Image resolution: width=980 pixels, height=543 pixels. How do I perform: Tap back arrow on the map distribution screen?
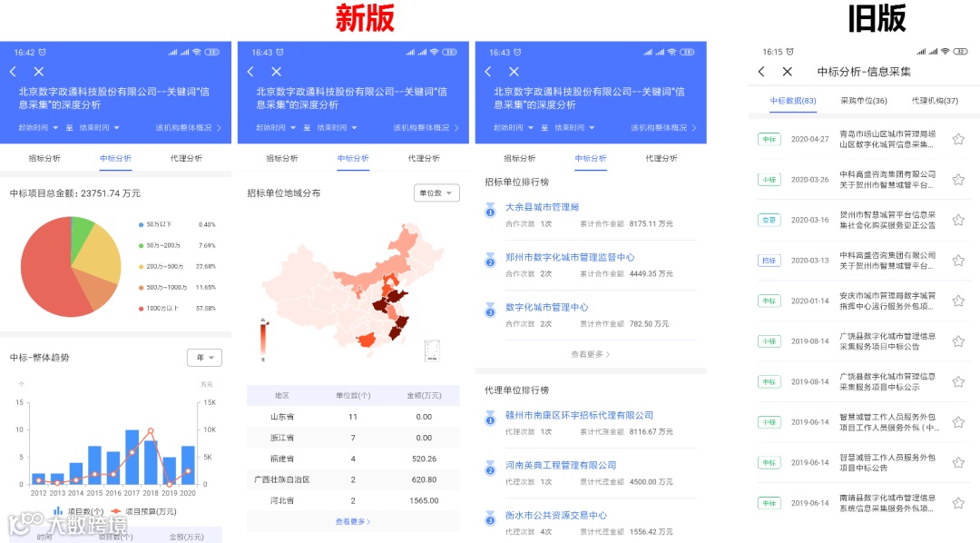pyautogui.click(x=250, y=72)
